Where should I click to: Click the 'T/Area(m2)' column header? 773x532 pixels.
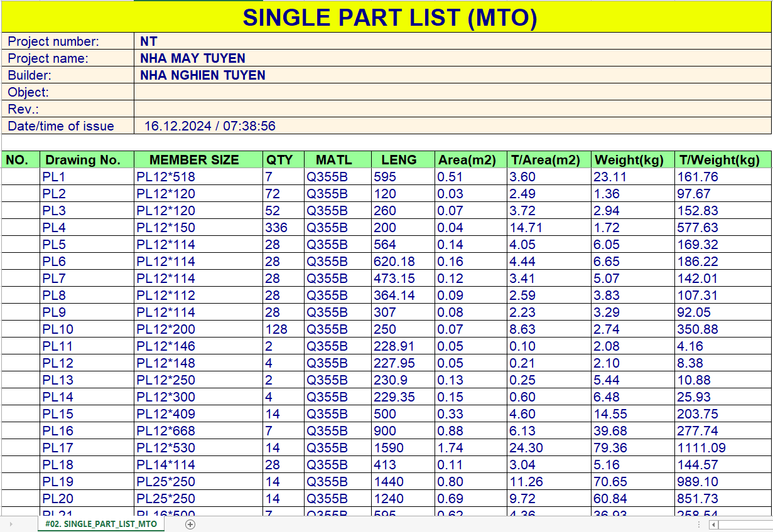(549, 160)
